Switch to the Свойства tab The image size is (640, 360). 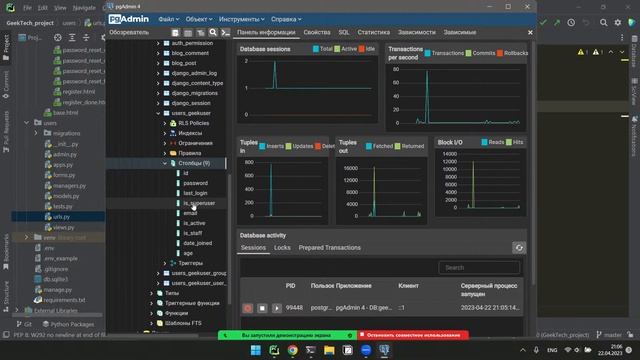317,32
